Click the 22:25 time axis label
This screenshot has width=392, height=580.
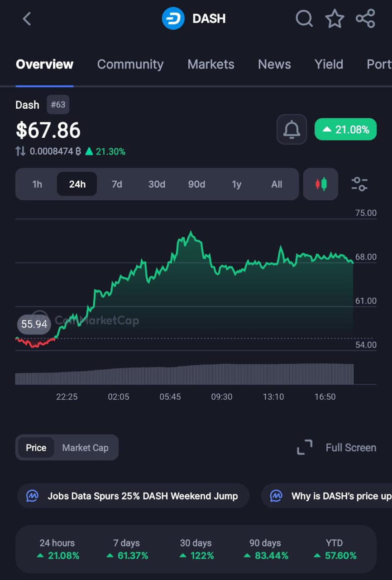pos(67,397)
